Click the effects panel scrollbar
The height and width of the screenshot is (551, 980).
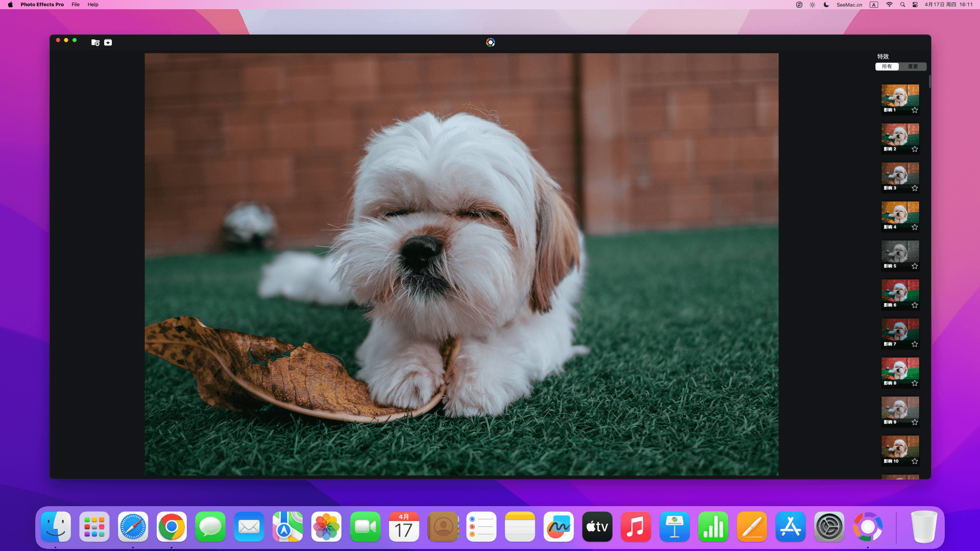click(929, 82)
